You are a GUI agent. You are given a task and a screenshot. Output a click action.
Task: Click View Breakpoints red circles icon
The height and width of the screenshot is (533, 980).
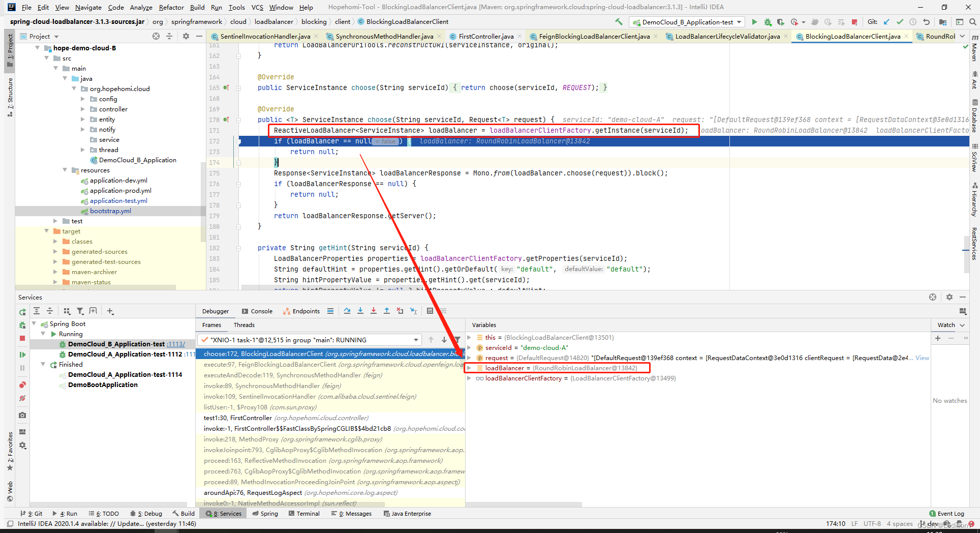(22, 385)
